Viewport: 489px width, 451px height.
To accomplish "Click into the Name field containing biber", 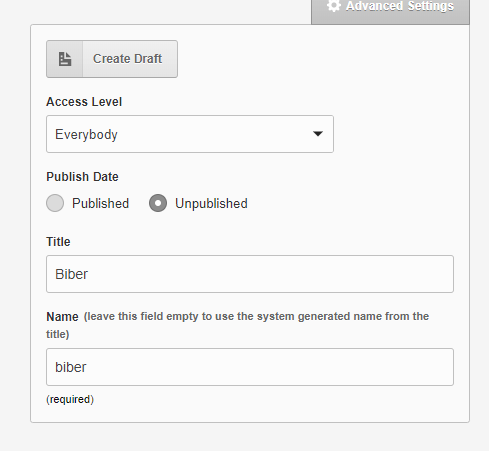I will 250,367.
